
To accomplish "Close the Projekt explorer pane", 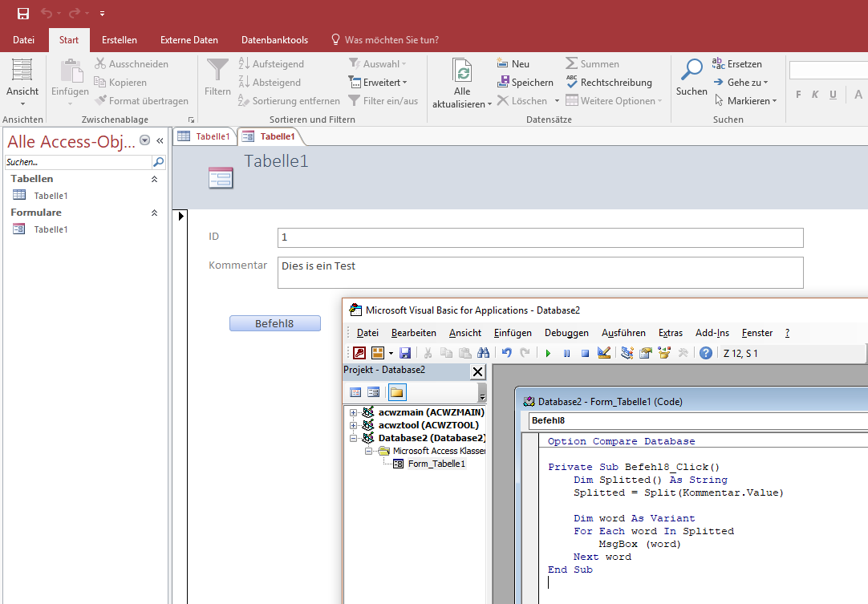I will [478, 371].
